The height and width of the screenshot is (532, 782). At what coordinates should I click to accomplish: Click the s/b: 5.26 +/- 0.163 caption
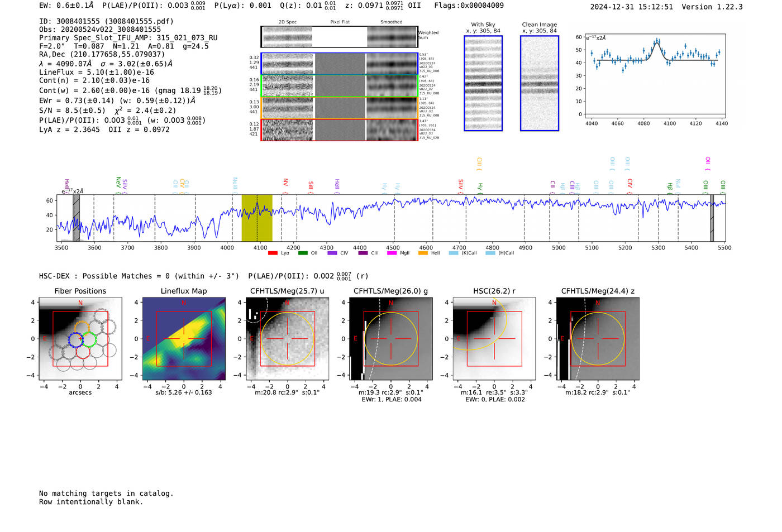[x=184, y=392]
